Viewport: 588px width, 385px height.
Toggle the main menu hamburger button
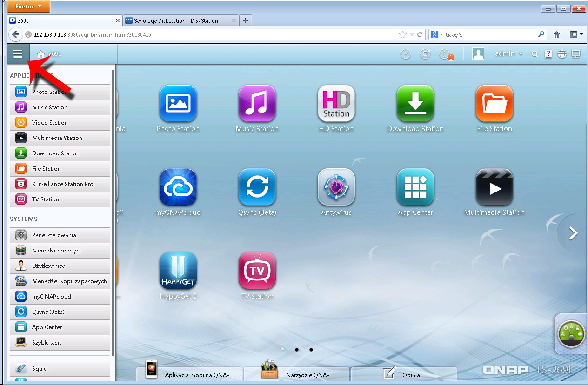(x=18, y=54)
